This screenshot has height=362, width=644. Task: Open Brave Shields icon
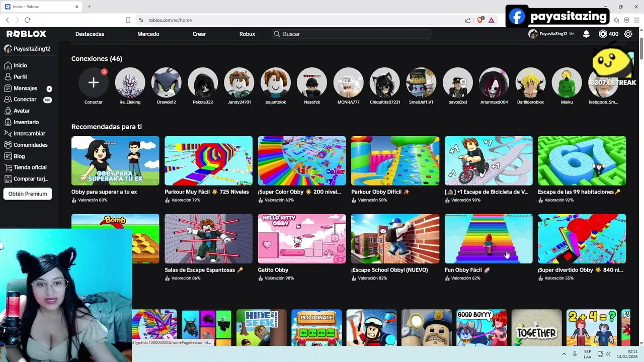tap(480, 20)
